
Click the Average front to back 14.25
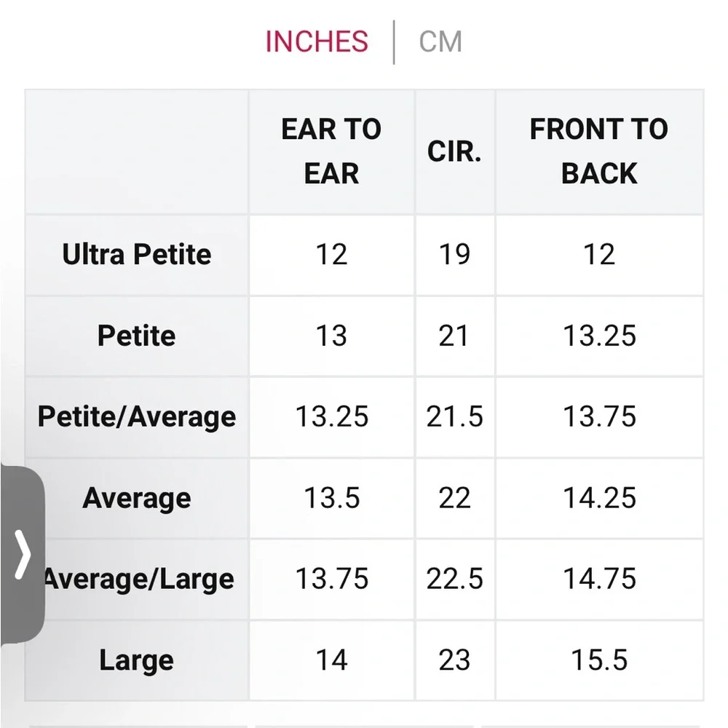[599, 498]
